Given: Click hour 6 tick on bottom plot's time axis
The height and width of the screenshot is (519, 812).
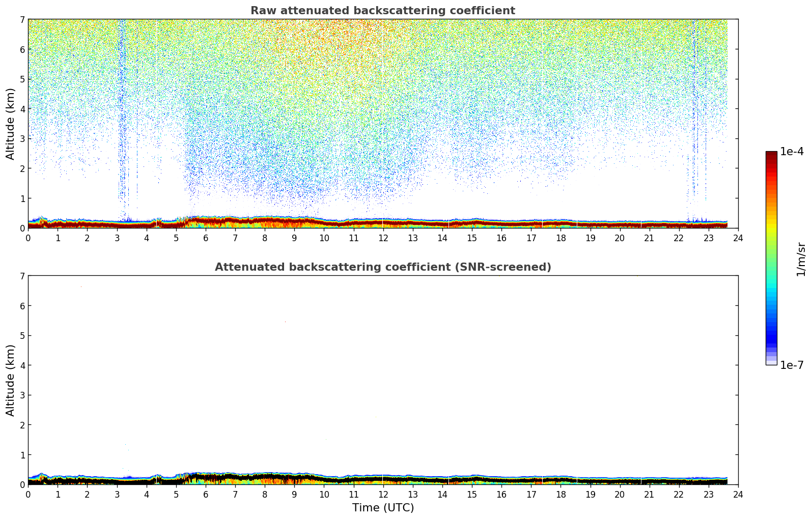Looking at the screenshot, I should point(206,494).
